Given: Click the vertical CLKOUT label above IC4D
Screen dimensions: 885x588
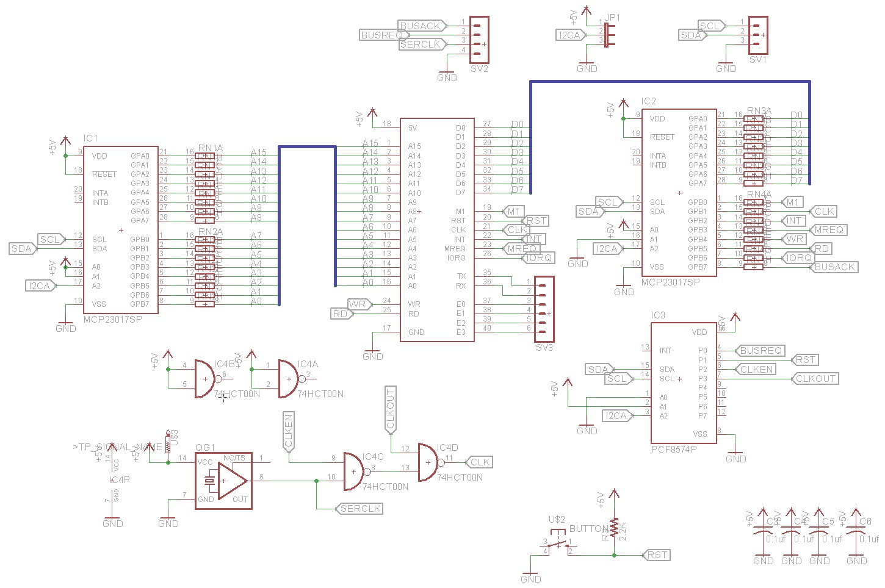Looking at the screenshot, I should click(x=391, y=410).
